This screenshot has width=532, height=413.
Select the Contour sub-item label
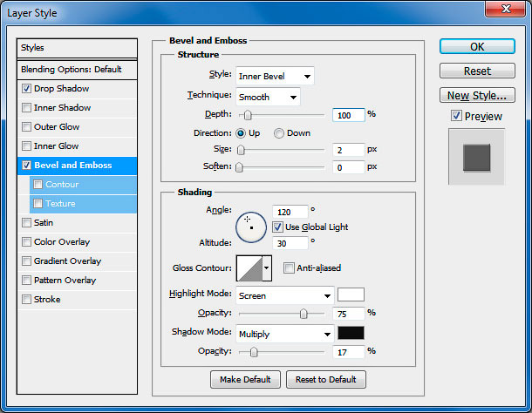pos(62,184)
